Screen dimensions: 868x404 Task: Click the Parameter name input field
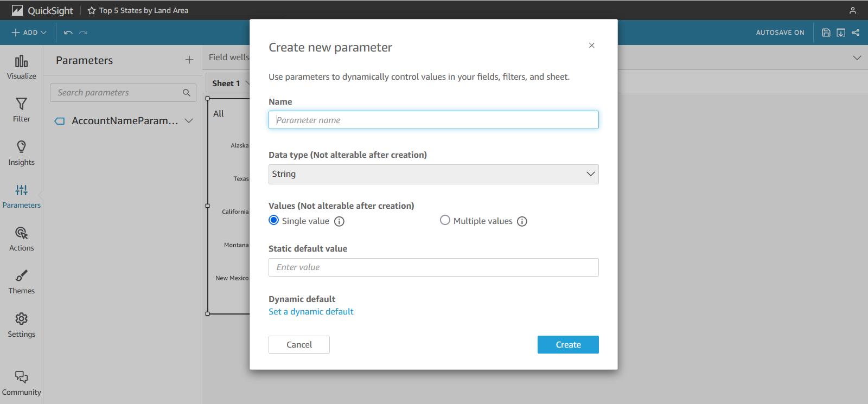[433, 120]
